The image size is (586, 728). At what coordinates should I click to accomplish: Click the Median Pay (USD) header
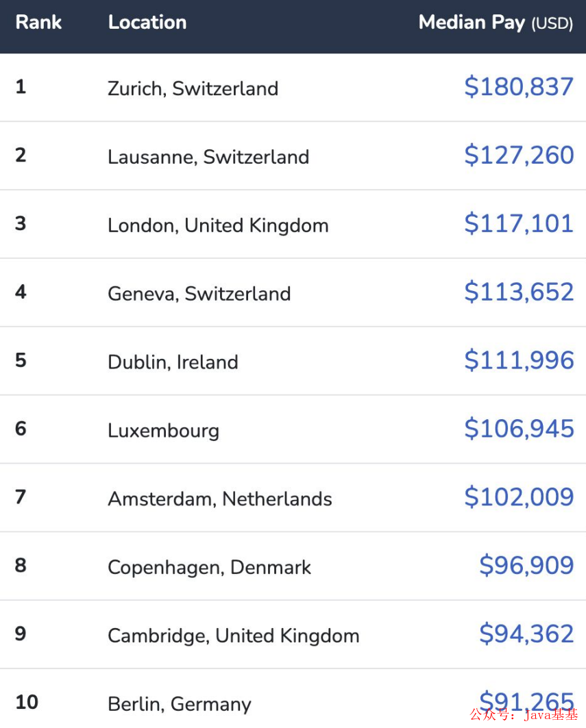pyautogui.click(x=496, y=23)
